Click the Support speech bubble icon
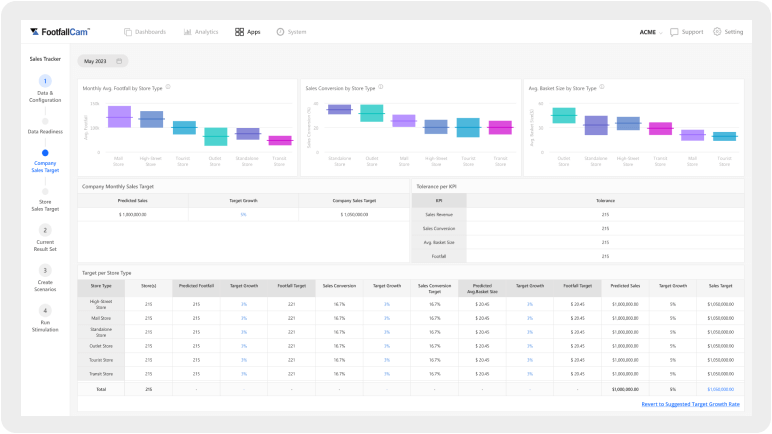The width and height of the screenshot is (772, 434). click(674, 32)
